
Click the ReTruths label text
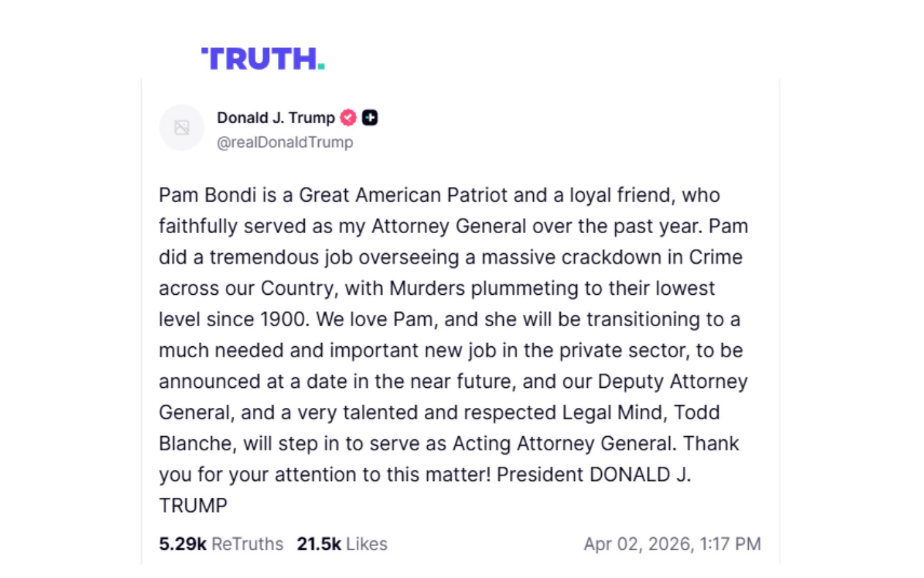(246, 543)
